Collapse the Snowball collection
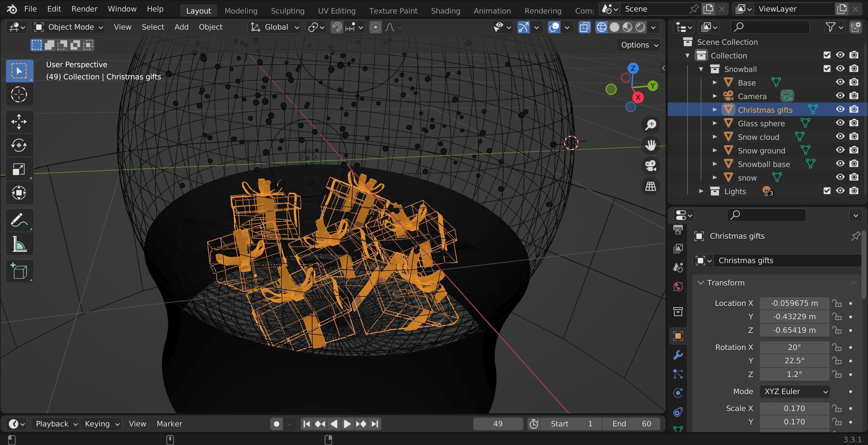The width and height of the screenshot is (868, 445). [701, 69]
